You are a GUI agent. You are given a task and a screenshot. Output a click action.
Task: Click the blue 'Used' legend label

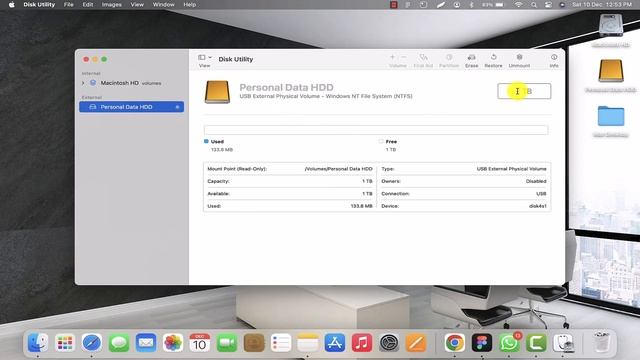[x=217, y=142]
